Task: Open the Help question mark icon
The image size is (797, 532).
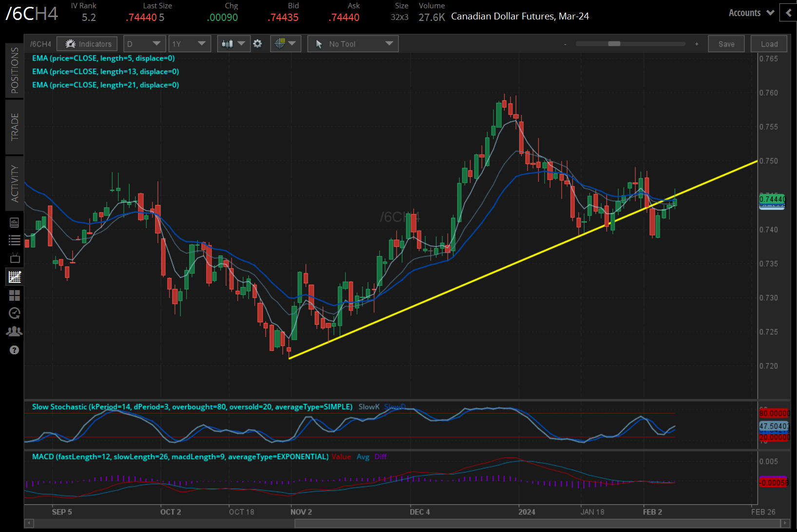Action: (15, 350)
